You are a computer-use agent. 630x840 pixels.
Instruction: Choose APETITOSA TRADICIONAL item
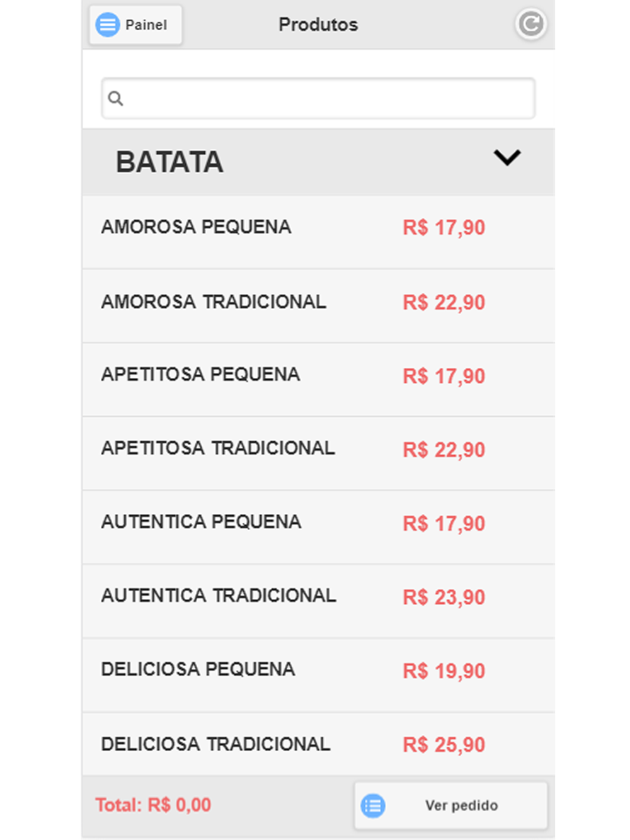(318, 453)
